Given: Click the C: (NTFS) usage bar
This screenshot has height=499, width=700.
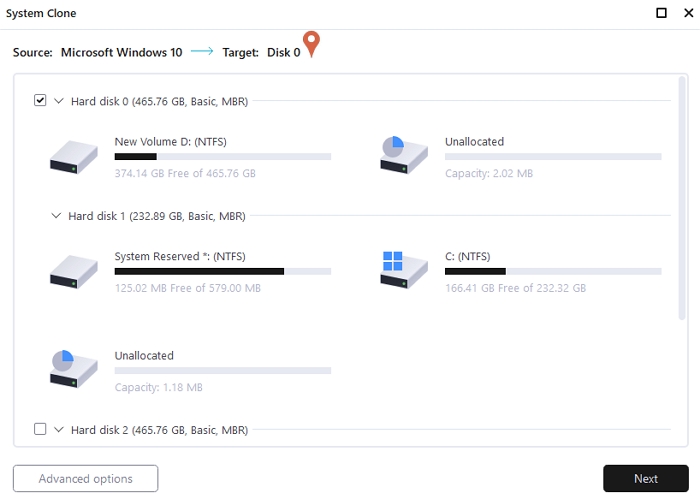Looking at the screenshot, I should [553, 271].
